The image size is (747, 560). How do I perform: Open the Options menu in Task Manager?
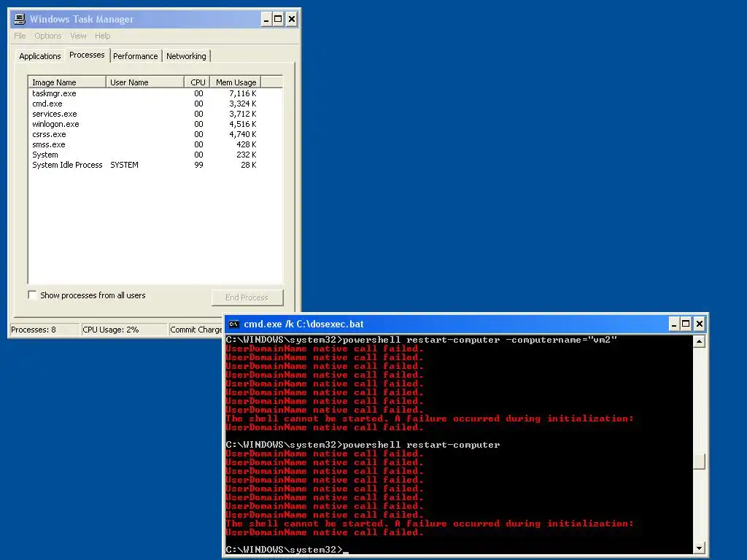click(x=47, y=36)
